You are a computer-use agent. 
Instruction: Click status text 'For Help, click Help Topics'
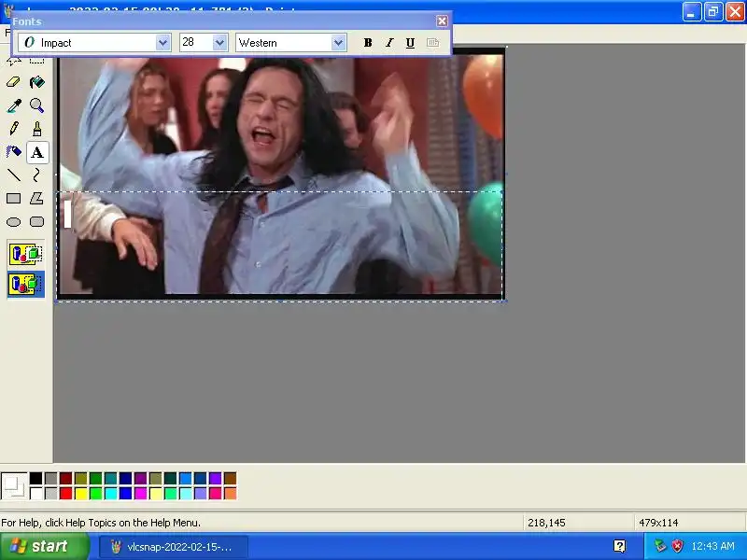point(101,523)
